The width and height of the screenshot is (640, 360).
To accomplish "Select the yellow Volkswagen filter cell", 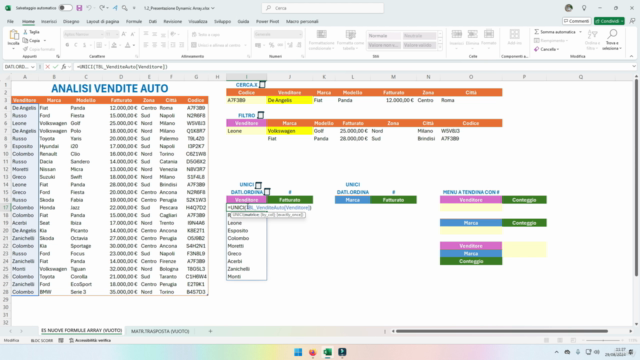I will point(289,131).
